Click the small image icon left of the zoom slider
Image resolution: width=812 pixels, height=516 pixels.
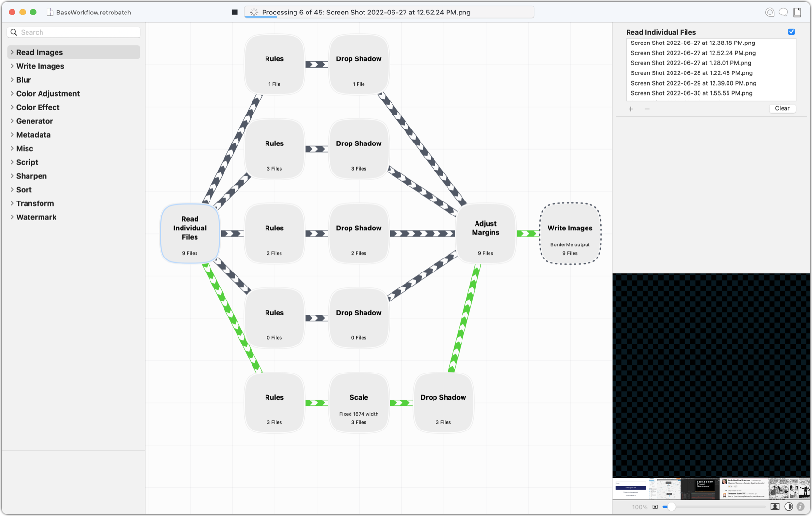point(655,507)
